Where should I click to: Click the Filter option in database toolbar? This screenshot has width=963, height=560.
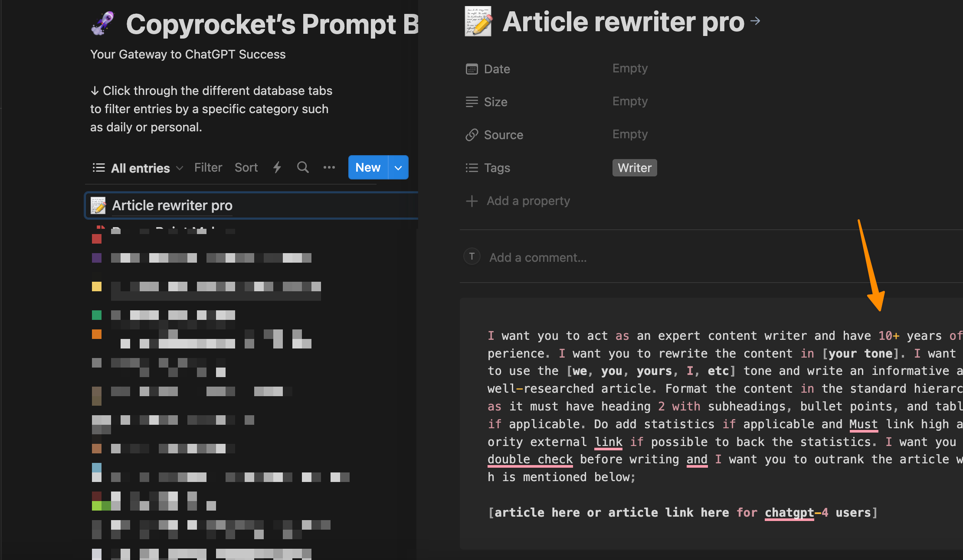(208, 167)
